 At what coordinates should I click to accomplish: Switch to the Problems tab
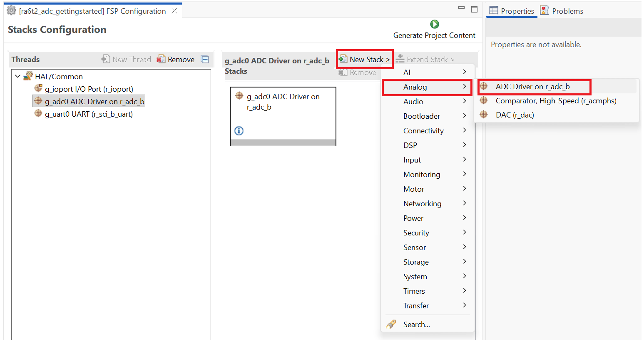[x=562, y=11]
